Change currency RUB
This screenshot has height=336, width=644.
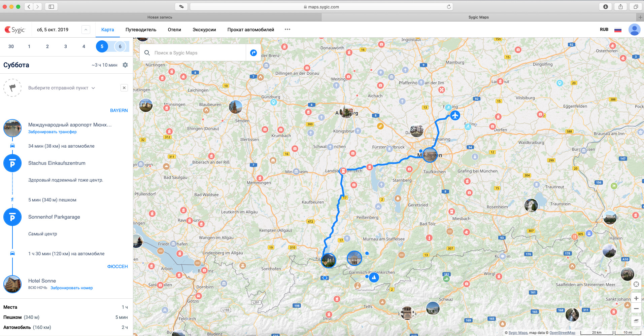(604, 30)
